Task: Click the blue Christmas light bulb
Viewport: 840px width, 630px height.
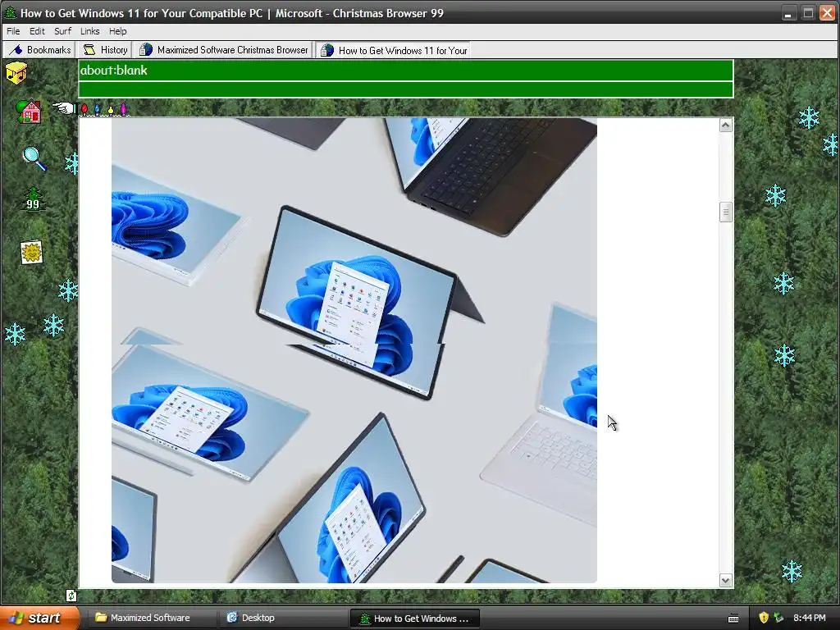Action: point(97,110)
